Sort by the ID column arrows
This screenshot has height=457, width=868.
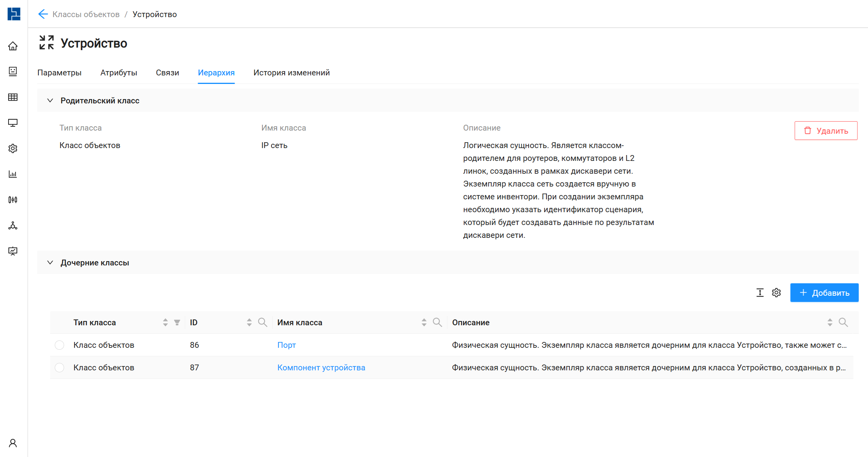tap(249, 322)
